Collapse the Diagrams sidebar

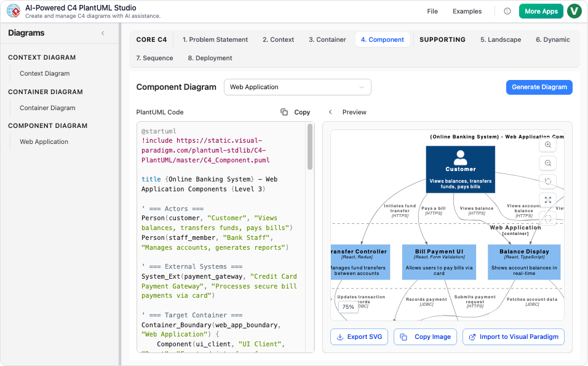click(104, 33)
